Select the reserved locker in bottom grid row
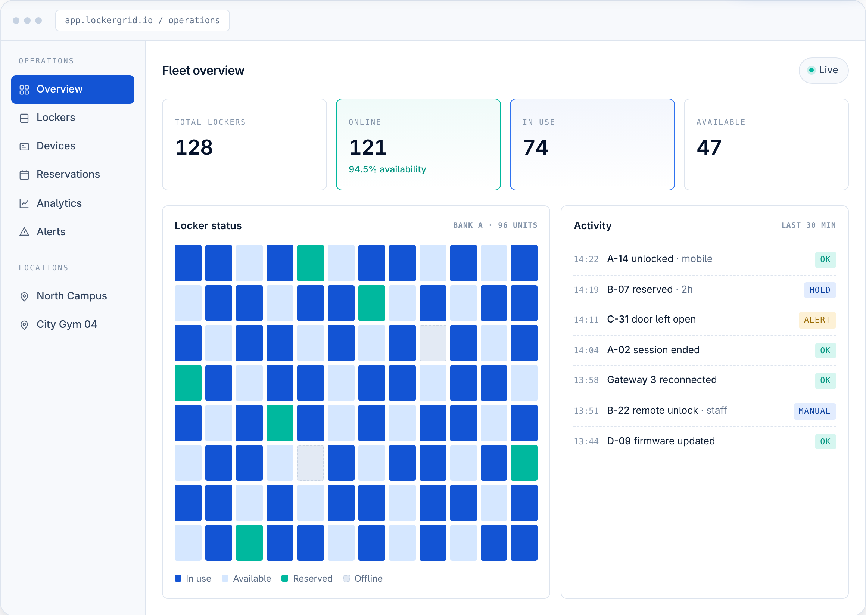 point(249,543)
